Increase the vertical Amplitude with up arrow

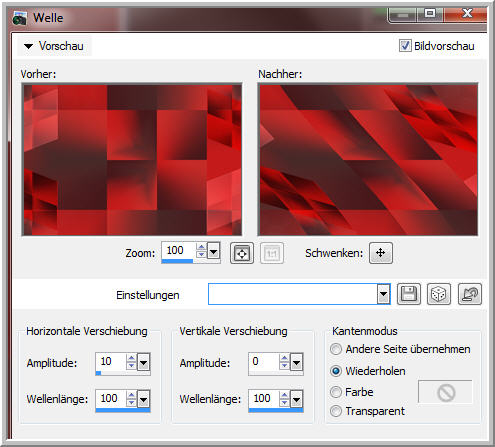tap(284, 358)
